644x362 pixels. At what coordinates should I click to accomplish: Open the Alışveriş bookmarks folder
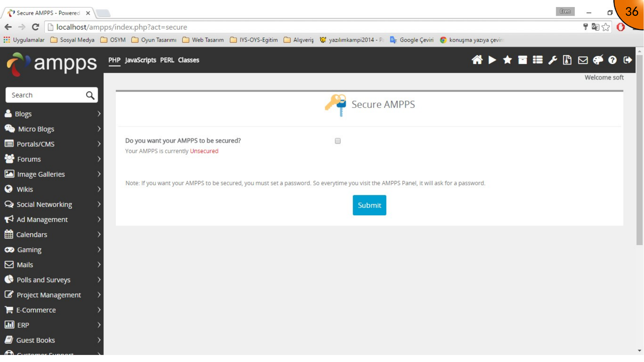[x=299, y=40]
